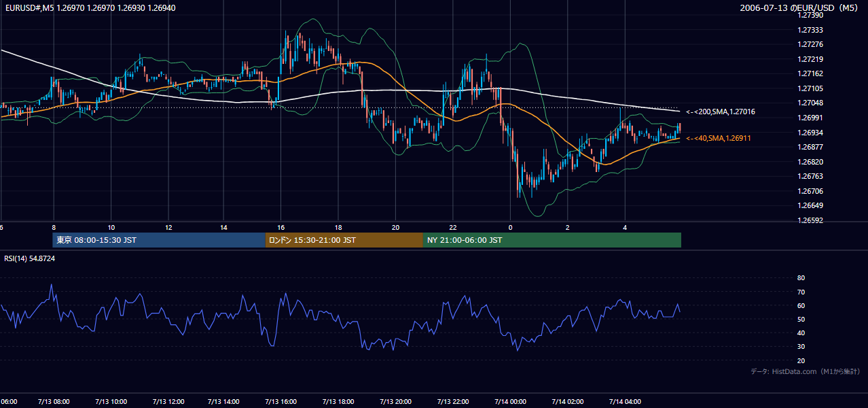868x408 pixels.
Task: Click RSI scale level 80
Action: [801, 278]
